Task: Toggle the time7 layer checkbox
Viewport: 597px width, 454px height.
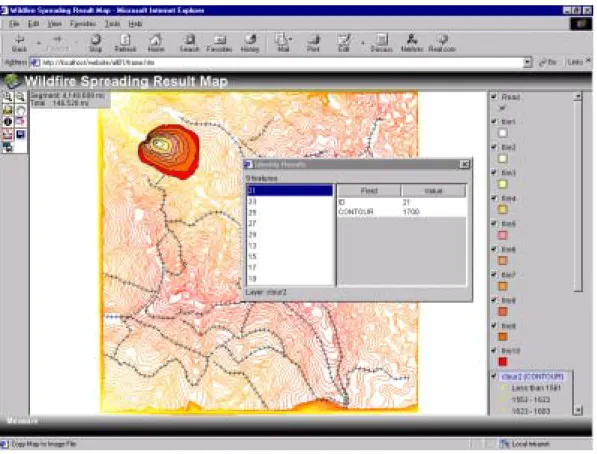Action: click(494, 275)
